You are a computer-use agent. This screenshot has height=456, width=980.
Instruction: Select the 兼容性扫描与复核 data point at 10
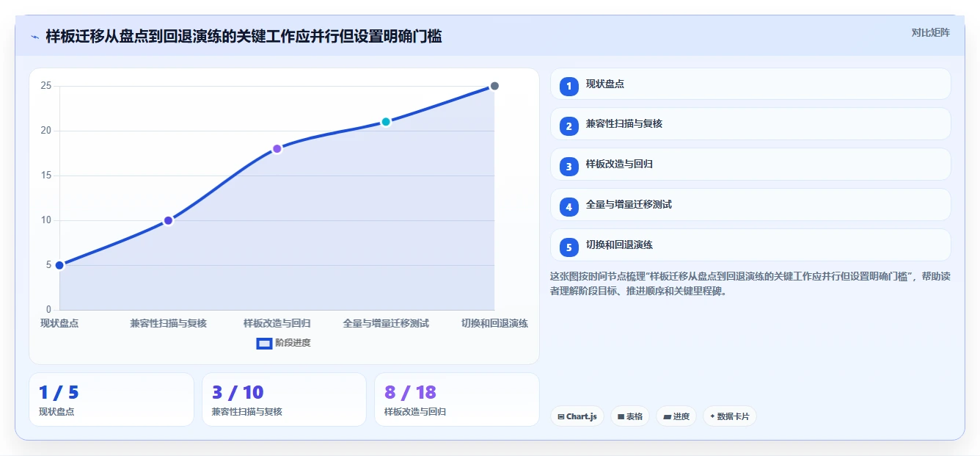[168, 220]
